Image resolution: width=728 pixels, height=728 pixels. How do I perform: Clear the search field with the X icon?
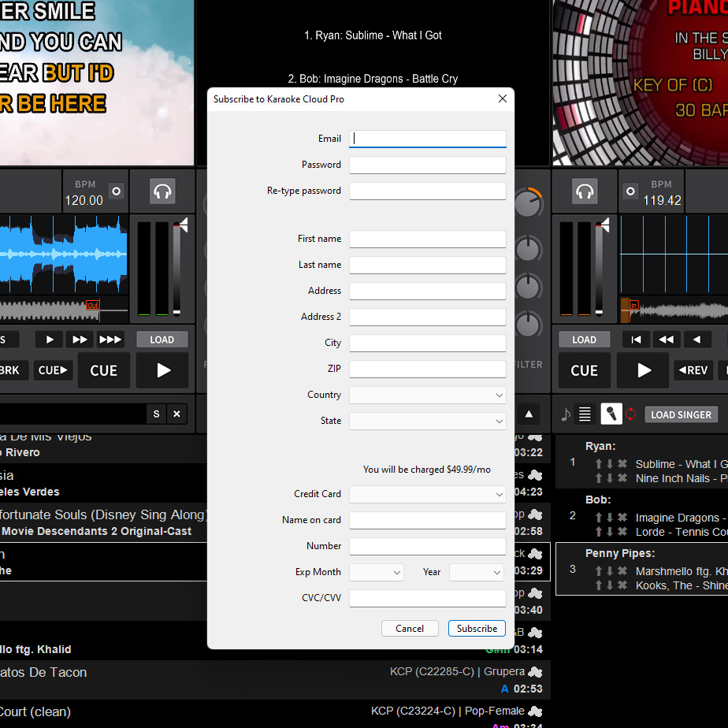pyautogui.click(x=175, y=414)
